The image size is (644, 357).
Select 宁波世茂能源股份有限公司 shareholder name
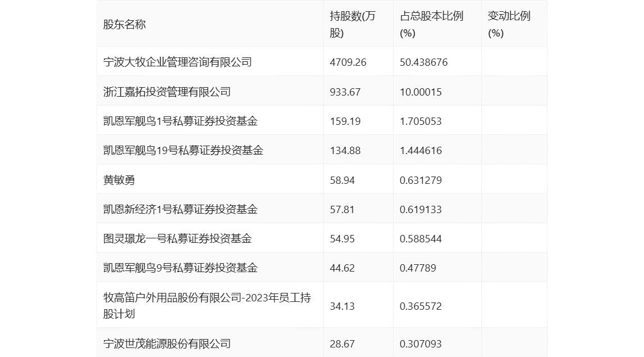click(167, 344)
